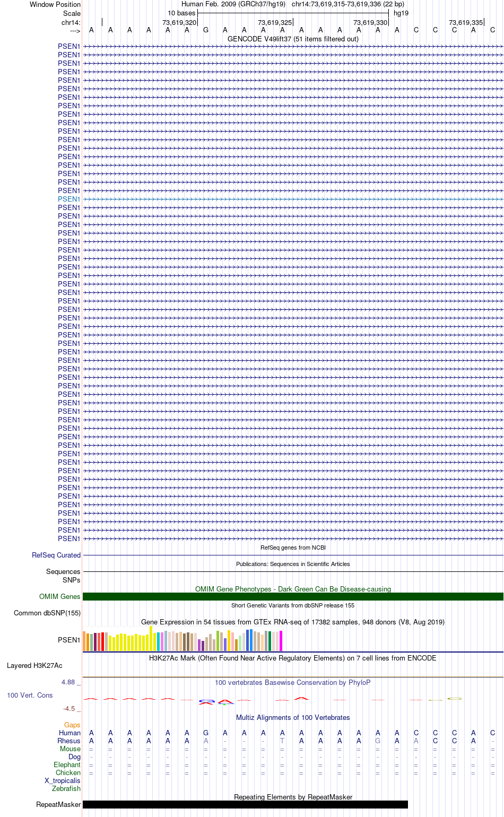Click the SNPs track label
Viewport: 504px width, 817px height.
pyautogui.click(x=72, y=580)
